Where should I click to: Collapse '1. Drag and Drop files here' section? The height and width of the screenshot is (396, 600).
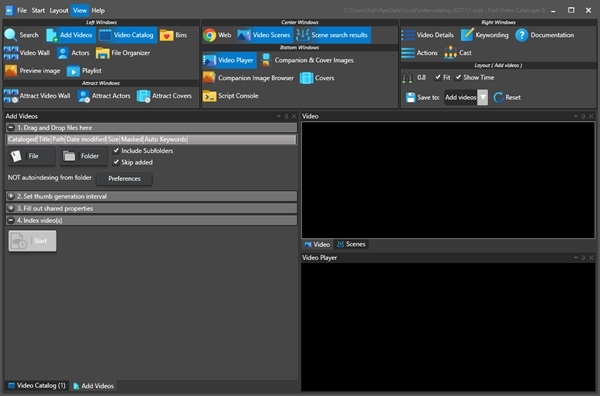tap(11, 128)
